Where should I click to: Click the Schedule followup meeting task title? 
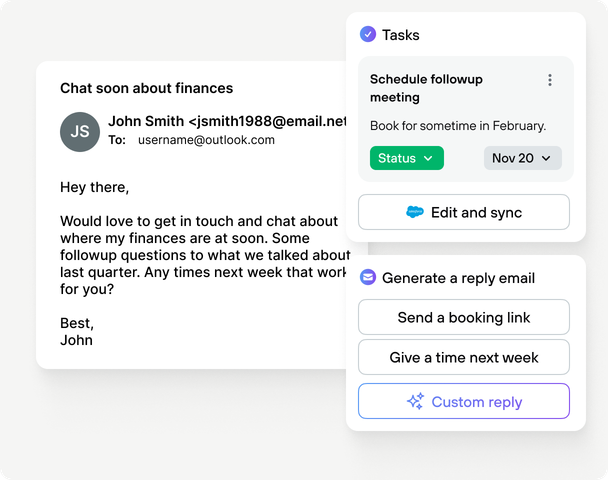pyautogui.click(x=423, y=88)
